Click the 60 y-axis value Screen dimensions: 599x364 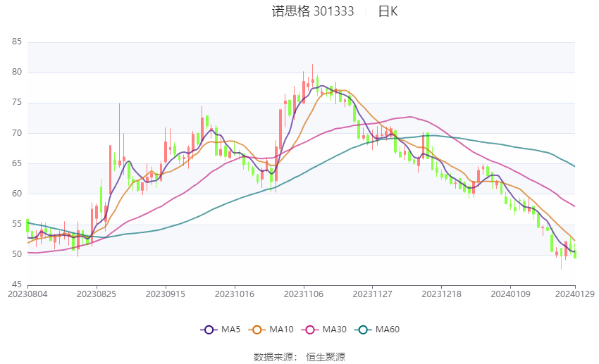pos(17,194)
